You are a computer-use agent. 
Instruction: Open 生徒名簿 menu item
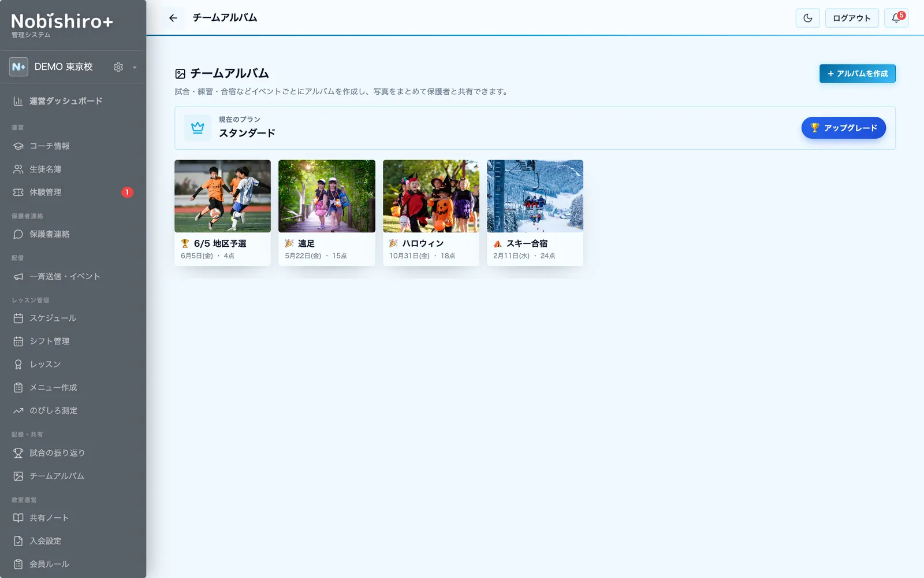[x=73, y=169]
